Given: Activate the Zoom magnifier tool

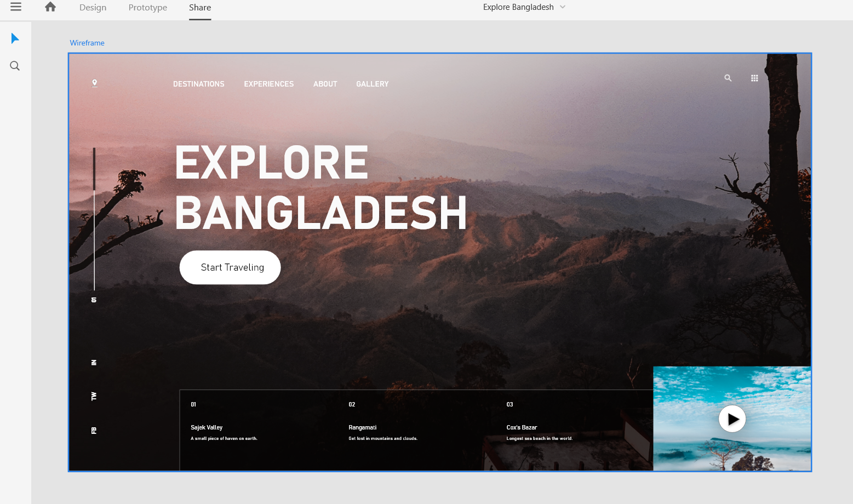Looking at the screenshot, I should (15, 66).
